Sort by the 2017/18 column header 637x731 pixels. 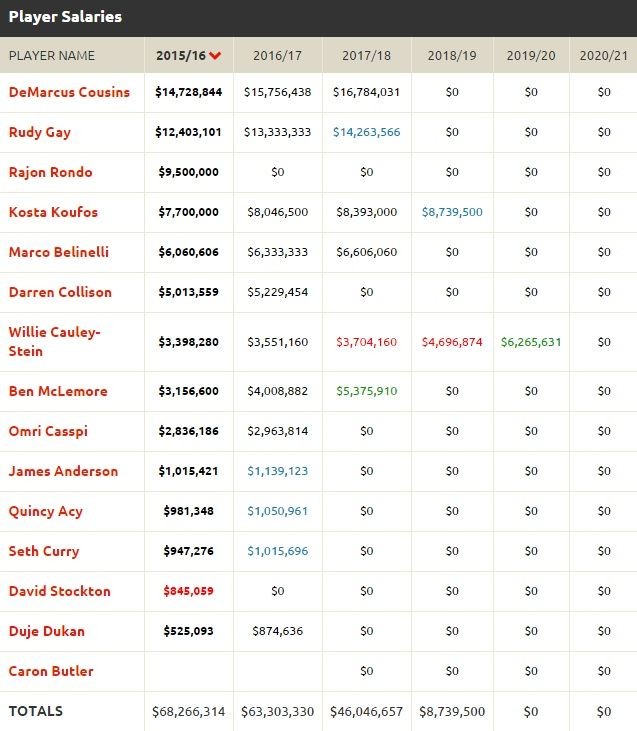click(x=366, y=55)
